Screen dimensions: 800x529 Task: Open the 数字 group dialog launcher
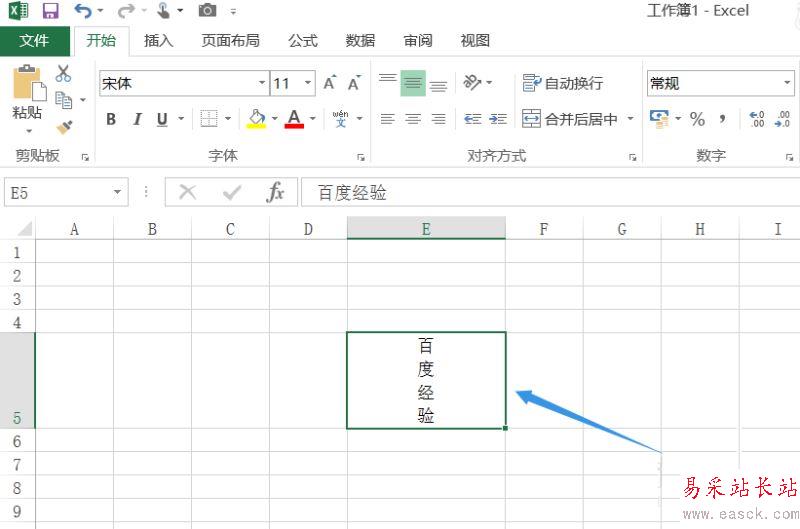click(789, 158)
